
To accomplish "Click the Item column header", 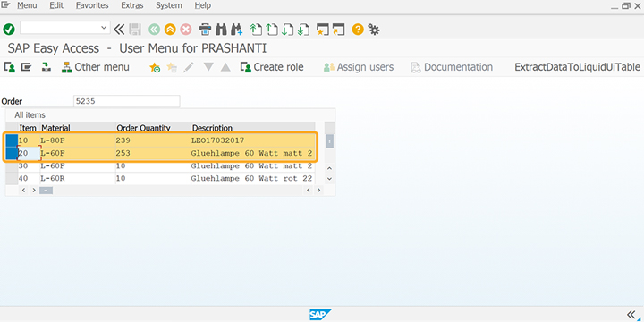I will [x=28, y=128].
